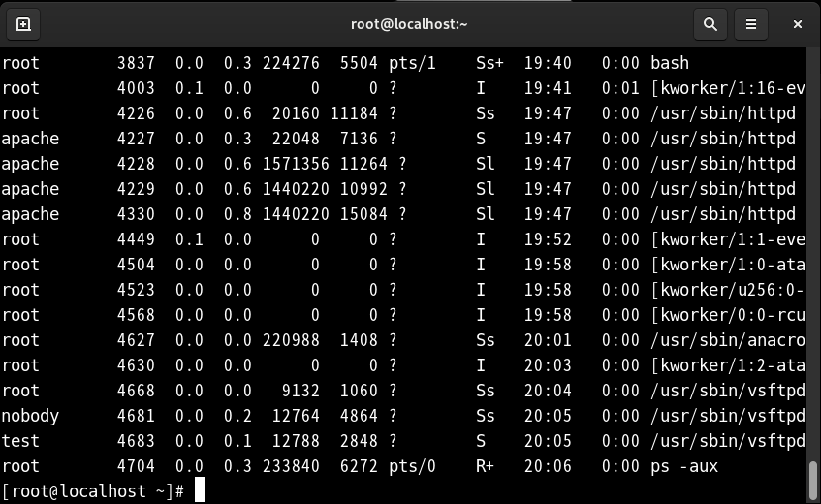
Task: Click VSZ value 233840
Action: [291, 466]
